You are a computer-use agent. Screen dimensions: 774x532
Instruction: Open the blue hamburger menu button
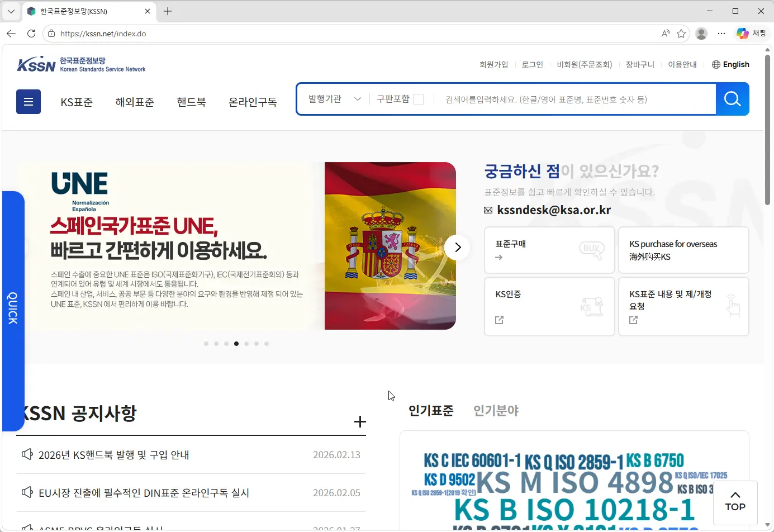29,102
